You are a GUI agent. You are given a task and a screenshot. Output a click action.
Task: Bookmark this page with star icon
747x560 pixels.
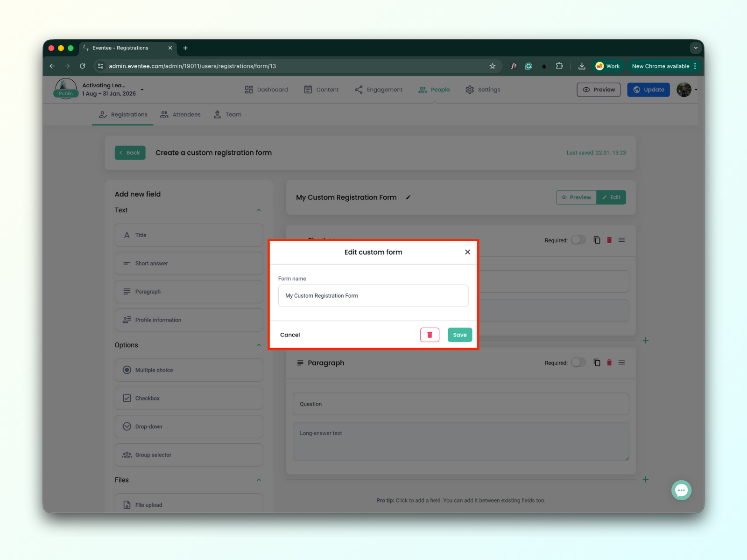pos(492,66)
